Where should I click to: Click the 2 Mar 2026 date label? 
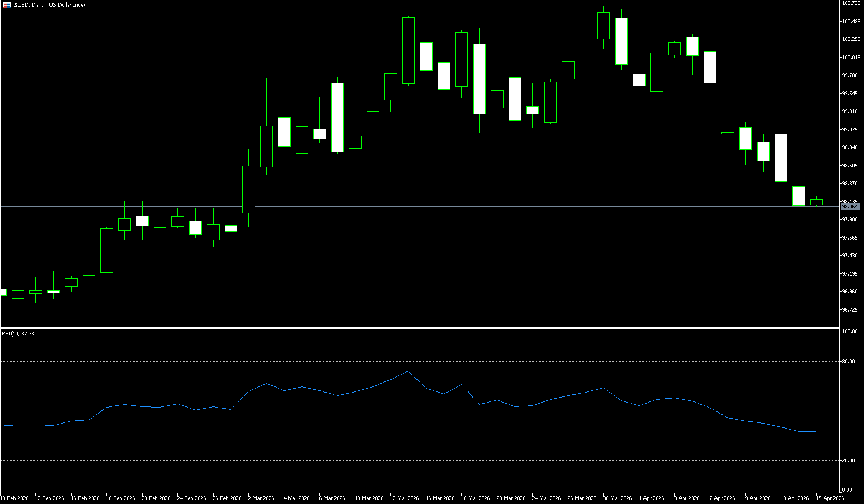pyautogui.click(x=261, y=498)
